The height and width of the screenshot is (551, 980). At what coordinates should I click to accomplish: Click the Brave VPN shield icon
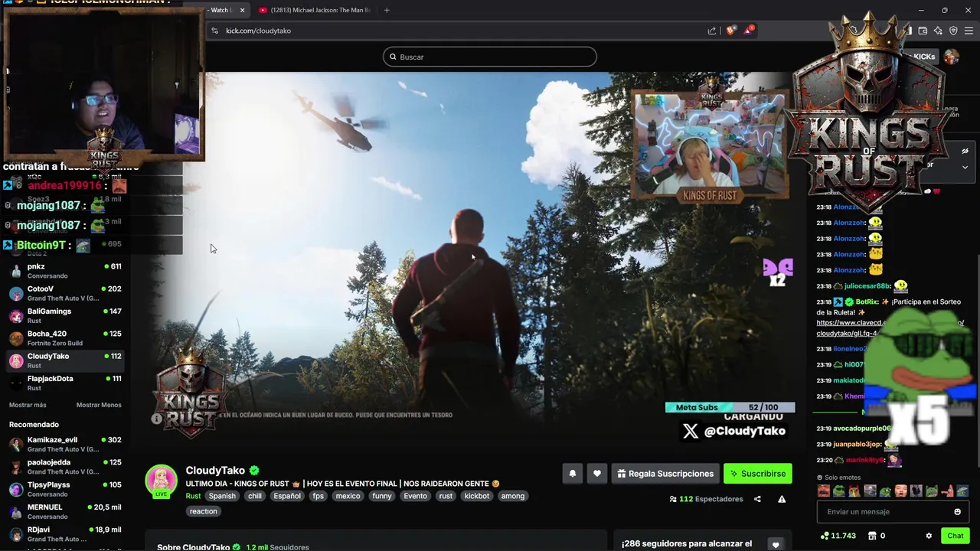[x=953, y=31]
